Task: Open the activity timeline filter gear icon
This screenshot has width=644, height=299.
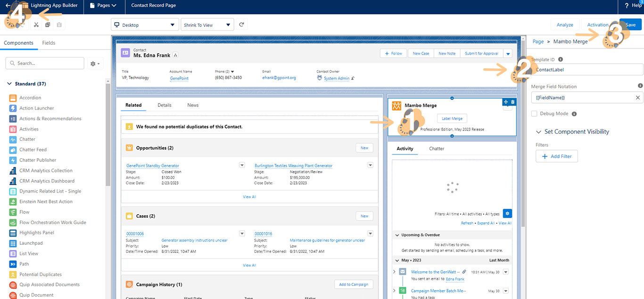Action: point(507,213)
